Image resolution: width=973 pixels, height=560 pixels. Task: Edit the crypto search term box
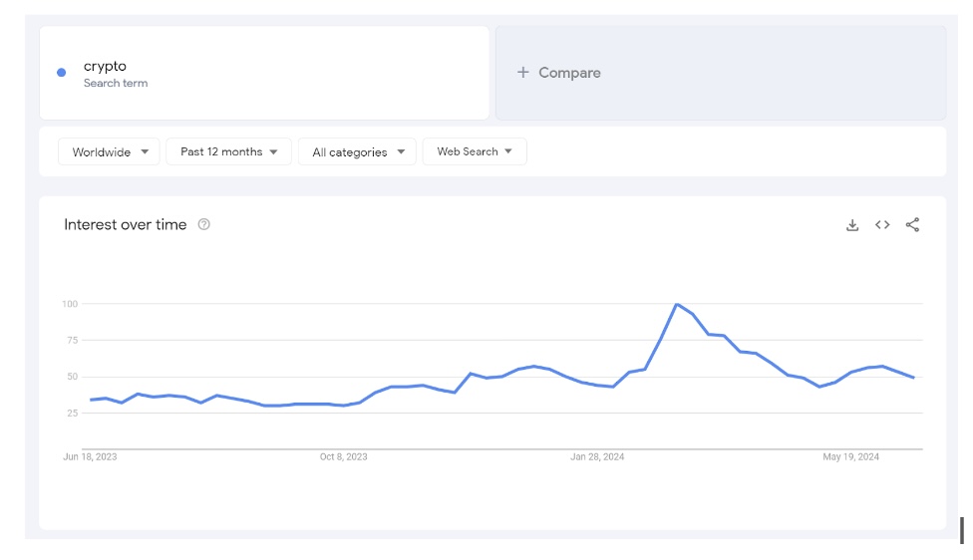pos(264,73)
